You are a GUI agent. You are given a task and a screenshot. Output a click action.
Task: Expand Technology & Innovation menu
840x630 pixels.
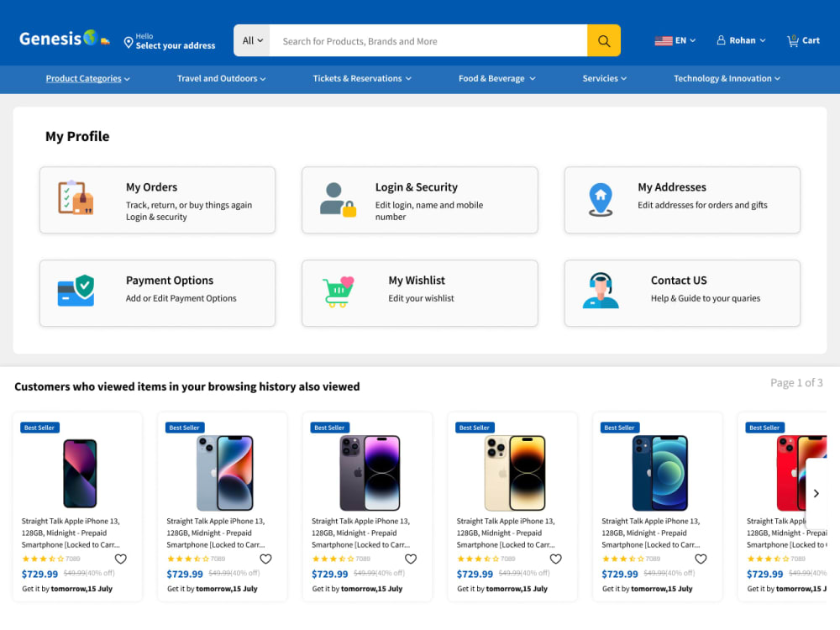(727, 79)
